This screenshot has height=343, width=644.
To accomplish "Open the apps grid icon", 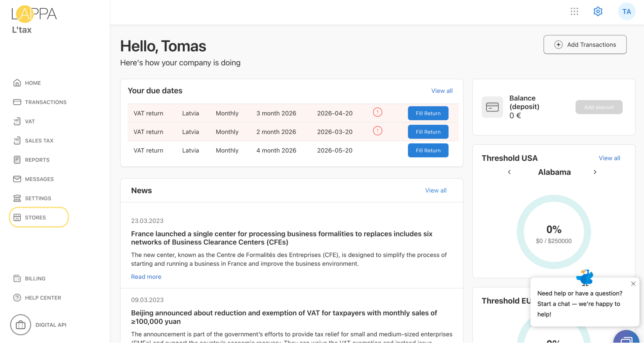I will 574,12.
